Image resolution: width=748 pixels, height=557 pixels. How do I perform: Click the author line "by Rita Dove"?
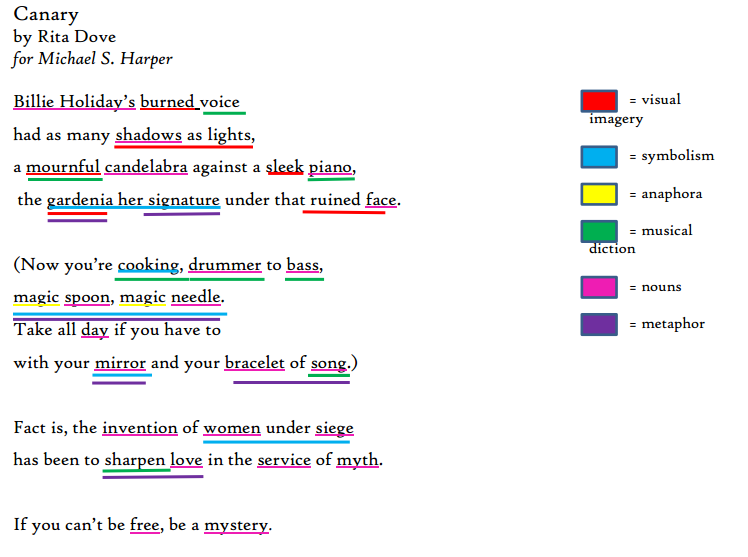tap(64, 37)
